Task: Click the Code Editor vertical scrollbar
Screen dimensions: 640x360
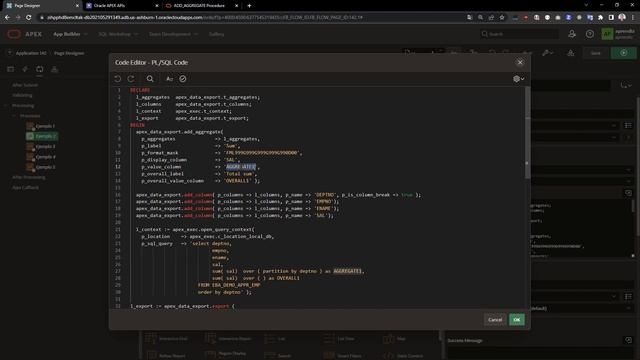Action: click(x=527, y=133)
